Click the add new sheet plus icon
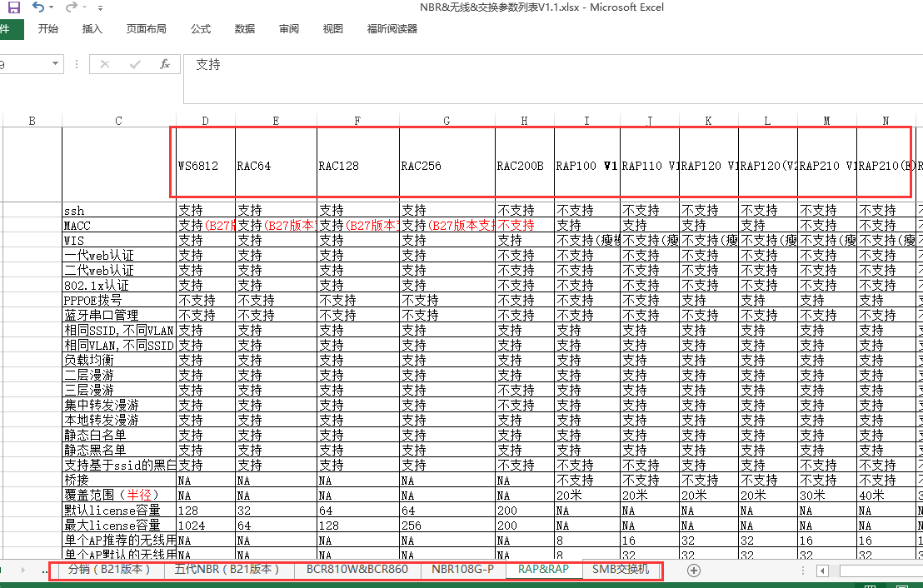 click(x=694, y=570)
